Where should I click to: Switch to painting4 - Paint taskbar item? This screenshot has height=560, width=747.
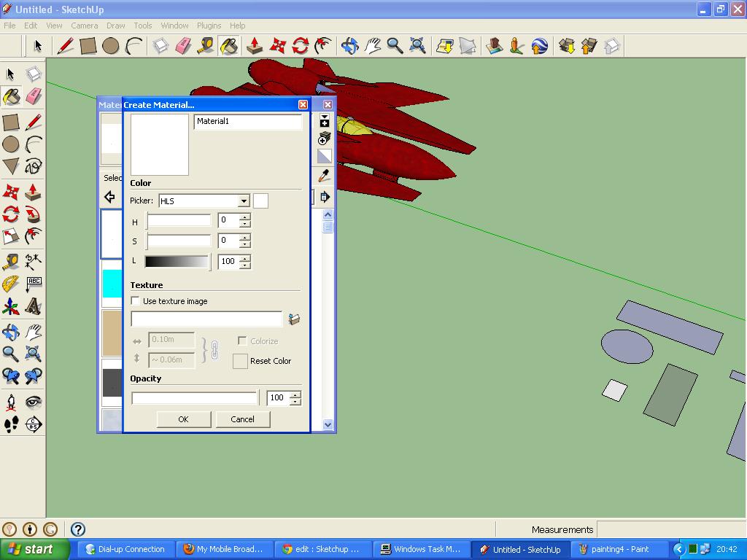[620, 550]
